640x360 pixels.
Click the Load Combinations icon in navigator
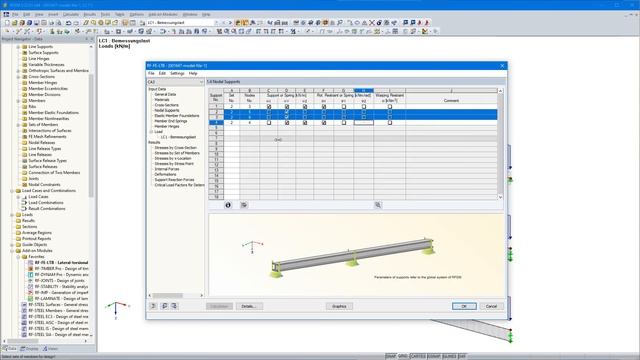[24, 202]
